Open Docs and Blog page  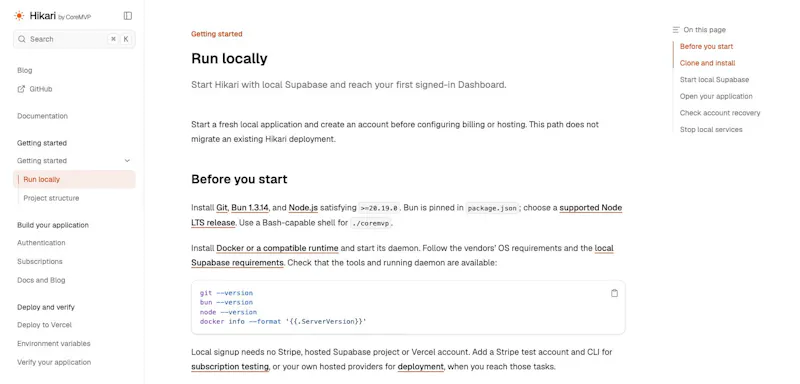coord(41,280)
